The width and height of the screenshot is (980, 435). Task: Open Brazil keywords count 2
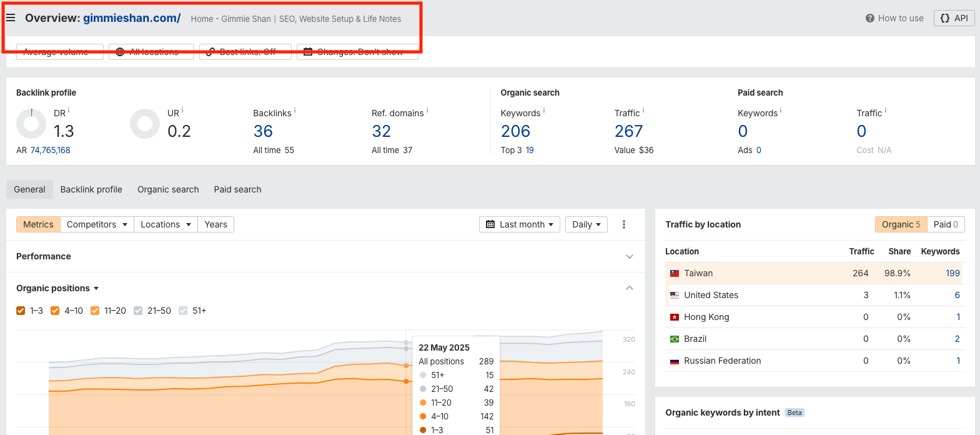click(x=957, y=339)
